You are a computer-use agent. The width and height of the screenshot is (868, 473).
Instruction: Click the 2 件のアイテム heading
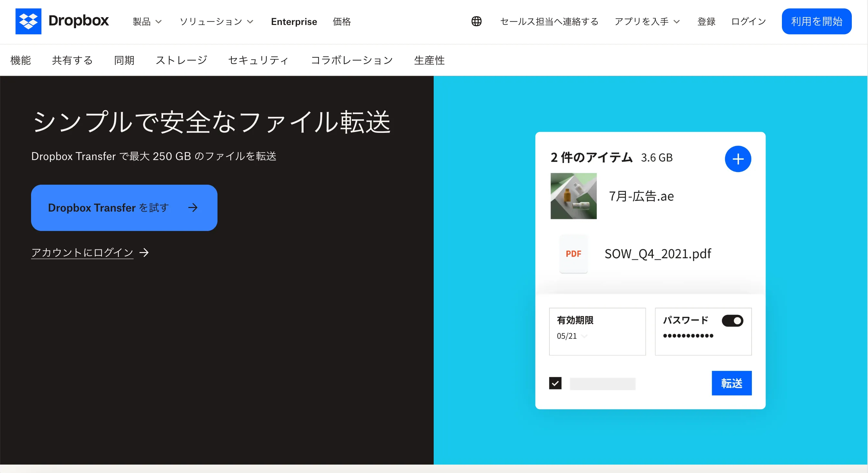coord(591,157)
